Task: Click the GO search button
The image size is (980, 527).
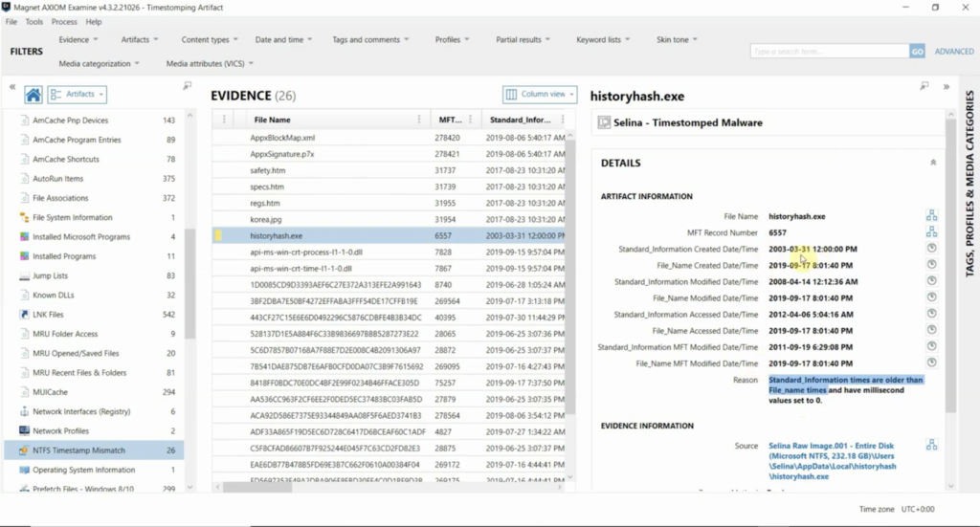Action: [x=917, y=52]
